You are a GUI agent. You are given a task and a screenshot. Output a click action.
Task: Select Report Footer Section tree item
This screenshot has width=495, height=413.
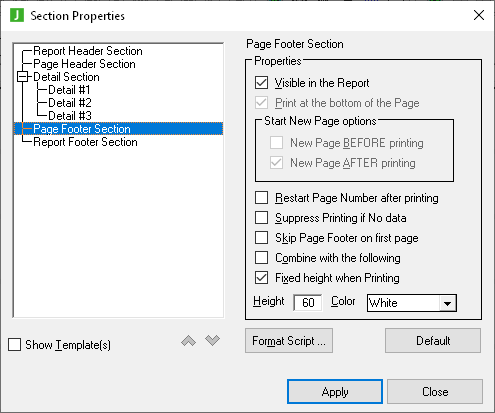[x=85, y=142]
